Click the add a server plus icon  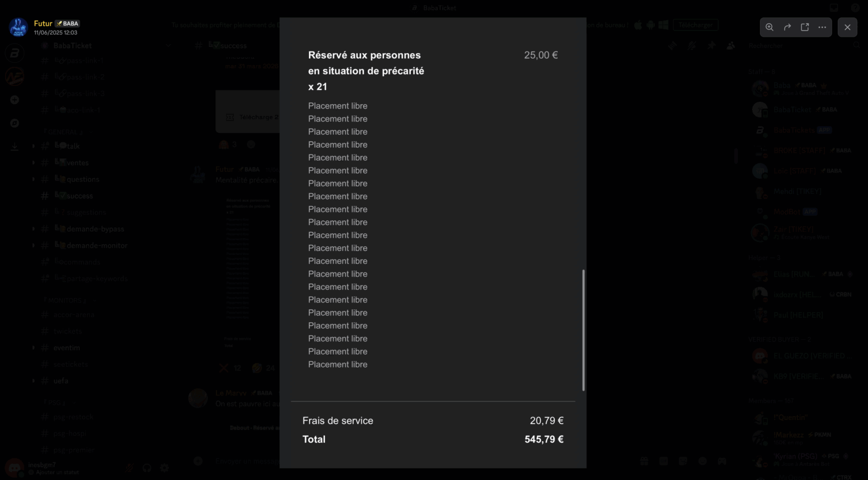click(x=15, y=100)
